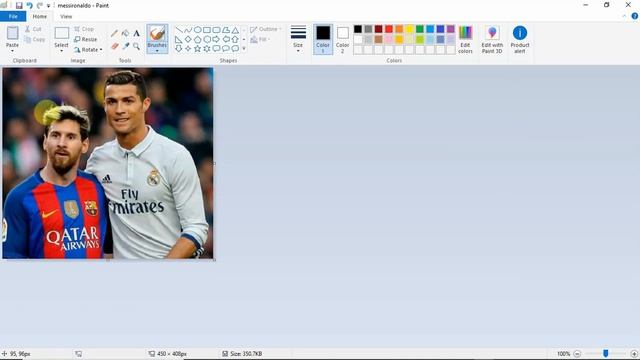Open the Select options dropdown arrow
This screenshot has width=640, height=360.
click(62, 51)
